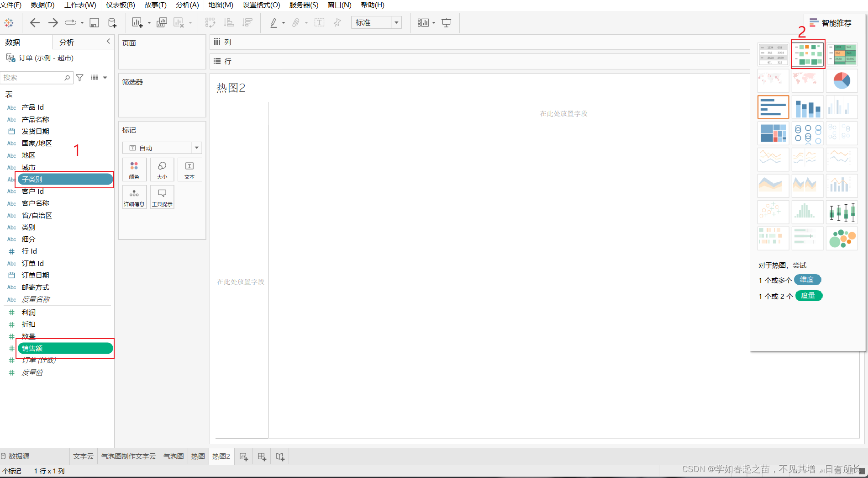Open the 工作表(W) menu

click(x=80, y=5)
